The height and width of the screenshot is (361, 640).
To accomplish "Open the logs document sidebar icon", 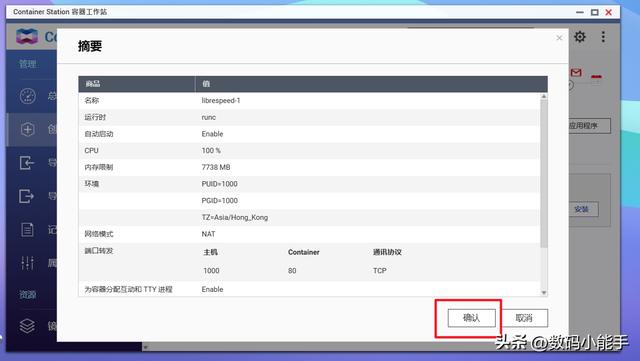I will pos(27,230).
